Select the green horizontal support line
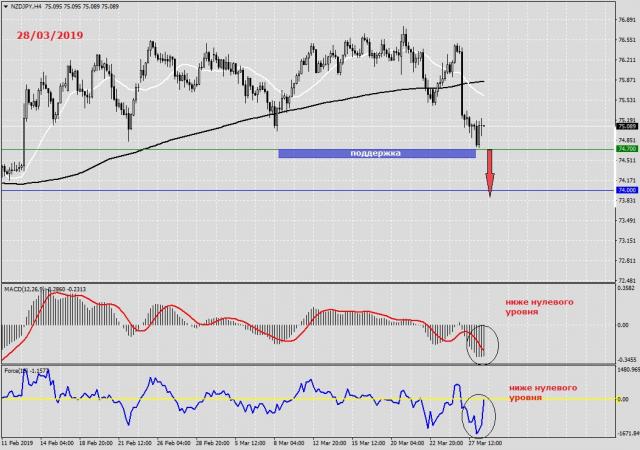This screenshot has height=450, width=640. click(150, 148)
